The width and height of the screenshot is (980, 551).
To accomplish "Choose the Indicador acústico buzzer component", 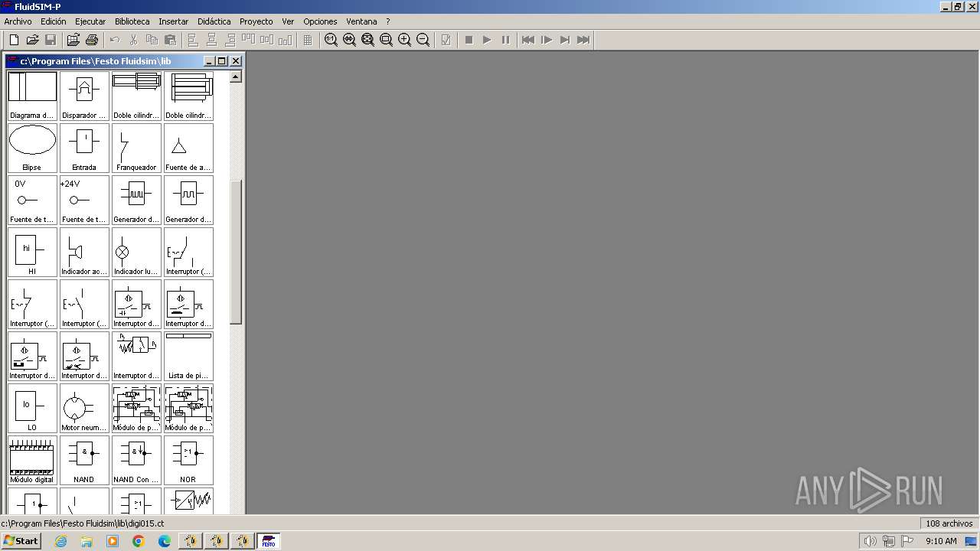I will tap(84, 253).
